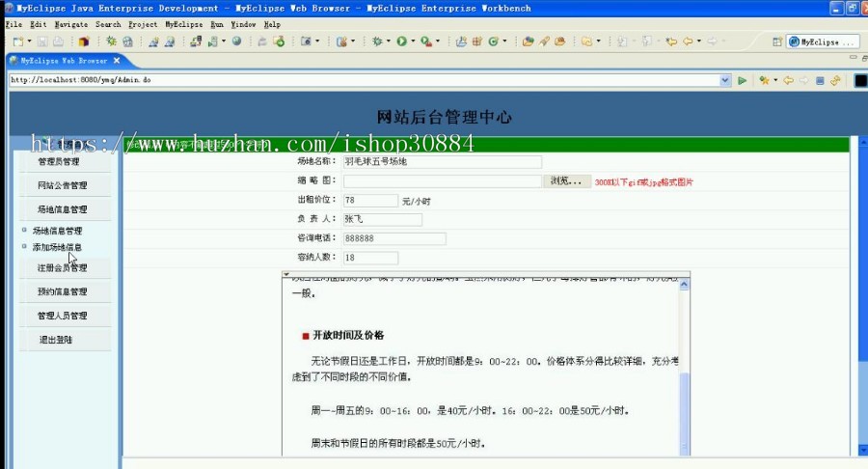This screenshot has width=868, height=469.
Task: Click the main toolbar Back yellow arrow
Action: [688, 41]
